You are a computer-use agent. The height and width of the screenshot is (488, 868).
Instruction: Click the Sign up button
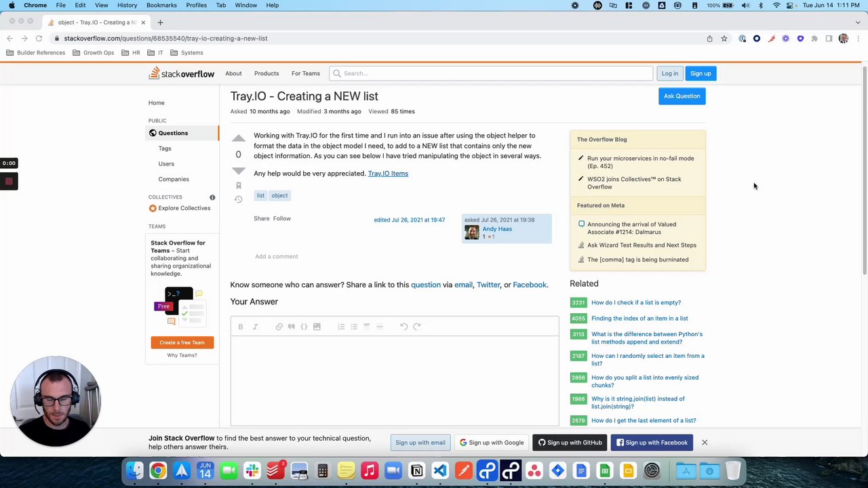click(x=701, y=73)
